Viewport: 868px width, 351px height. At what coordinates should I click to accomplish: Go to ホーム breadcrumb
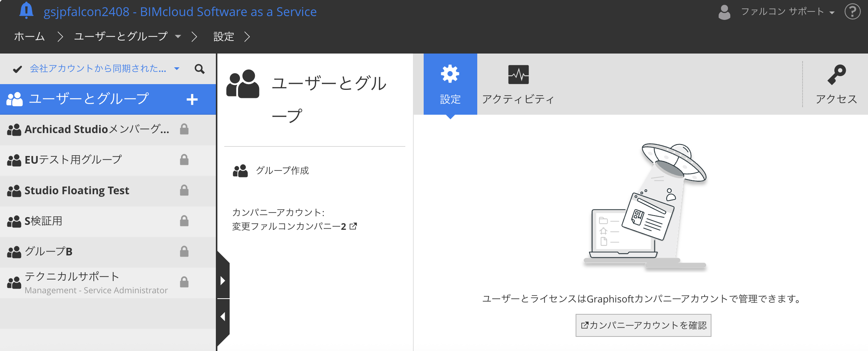29,37
